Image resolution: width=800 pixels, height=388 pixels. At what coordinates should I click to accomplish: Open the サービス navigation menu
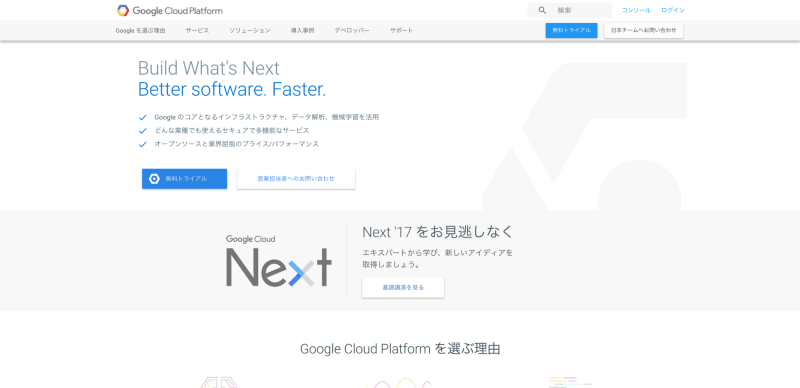(197, 31)
